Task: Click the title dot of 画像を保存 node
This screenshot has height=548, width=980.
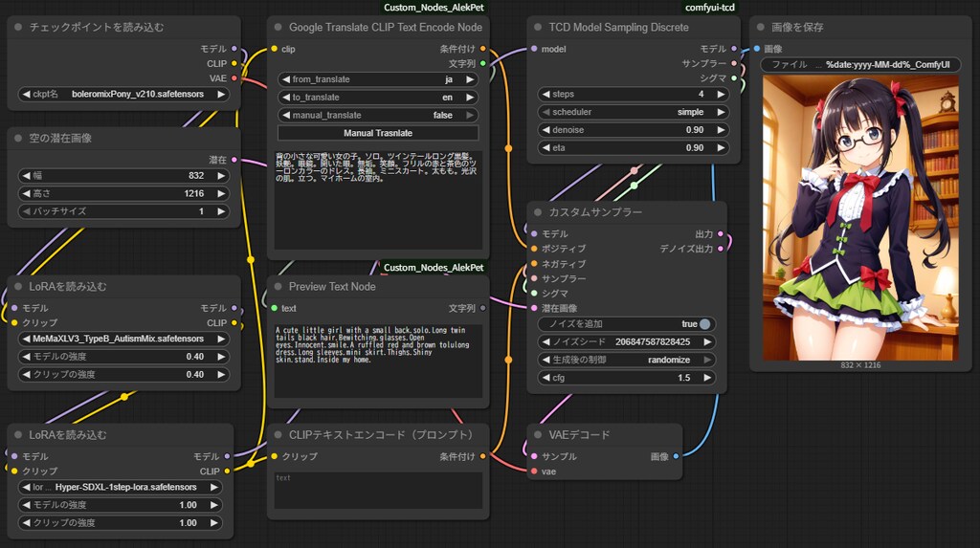Action: pos(760,28)
